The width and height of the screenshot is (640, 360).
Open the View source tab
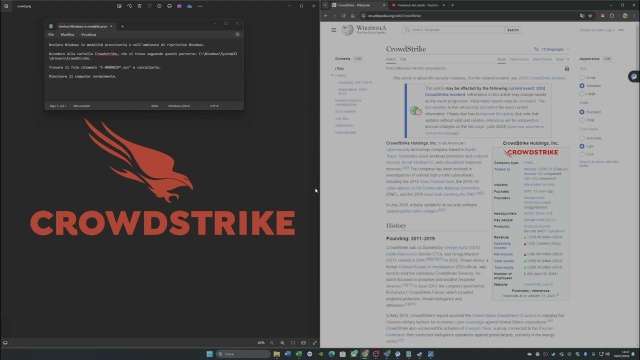click(519, 59)
